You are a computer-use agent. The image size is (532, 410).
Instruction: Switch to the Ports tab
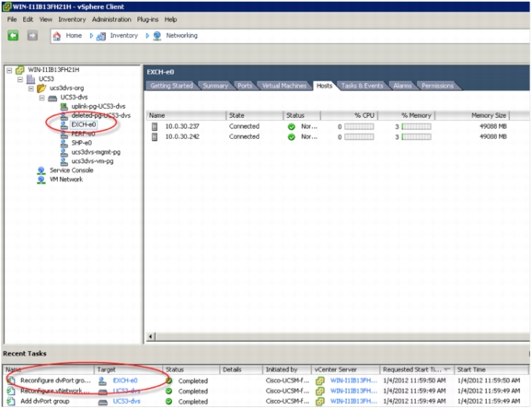pos(245,86)
